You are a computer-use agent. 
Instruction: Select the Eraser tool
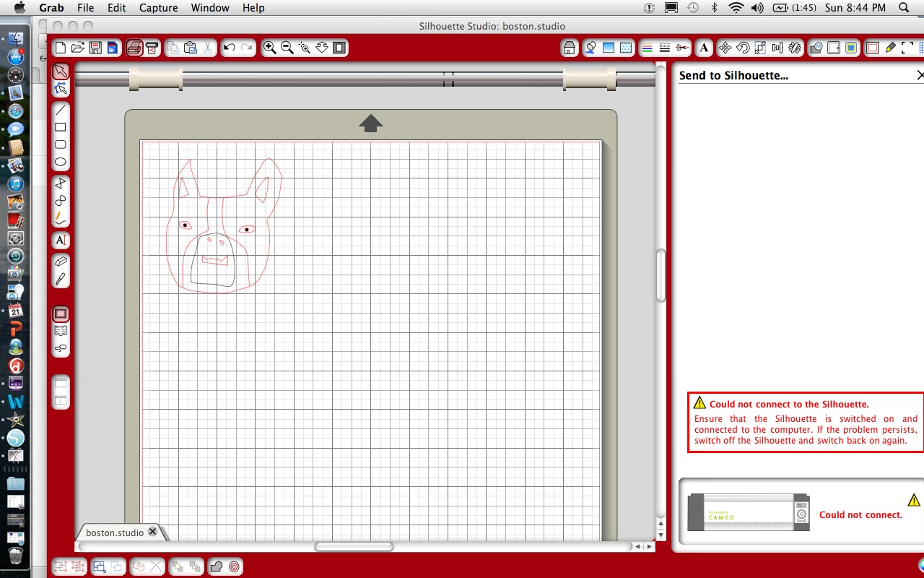coord(61,261)
